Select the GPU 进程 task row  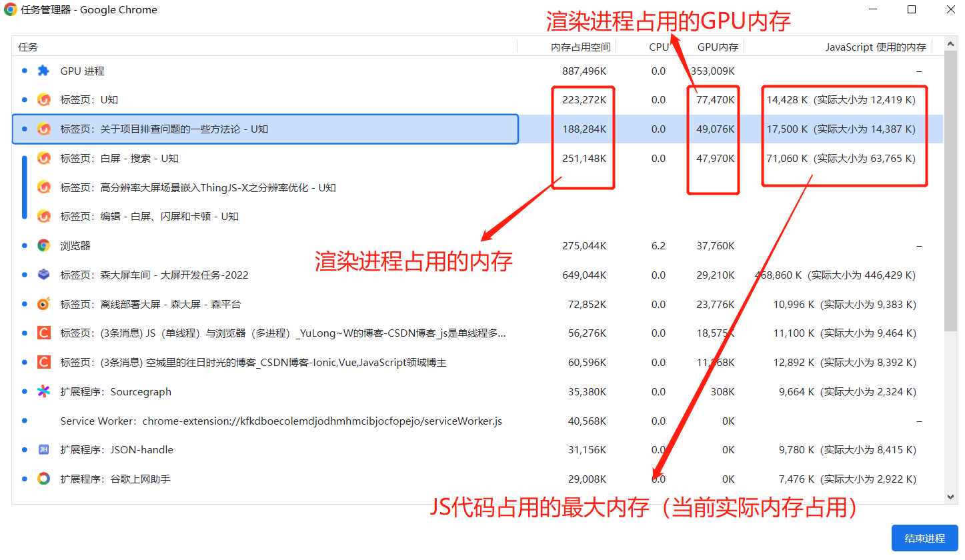[x=477, y=71]
